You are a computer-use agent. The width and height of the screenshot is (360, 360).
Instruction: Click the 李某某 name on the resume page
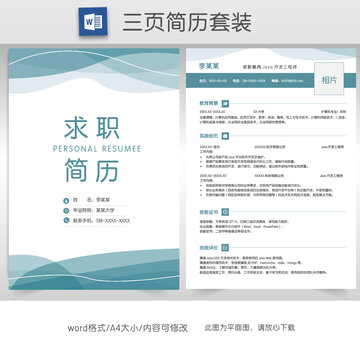tap(209, 66)
